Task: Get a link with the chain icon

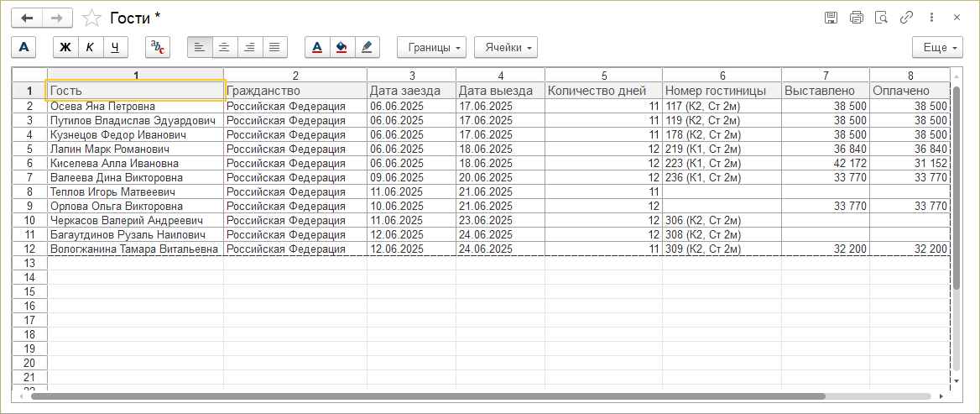Action: tap(906, 18)
